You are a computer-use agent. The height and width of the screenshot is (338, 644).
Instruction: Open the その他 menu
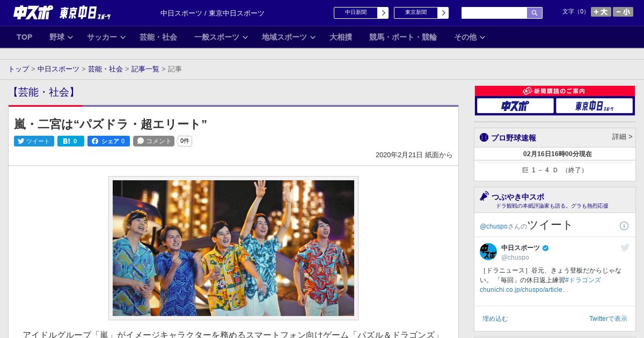(465, 37)
